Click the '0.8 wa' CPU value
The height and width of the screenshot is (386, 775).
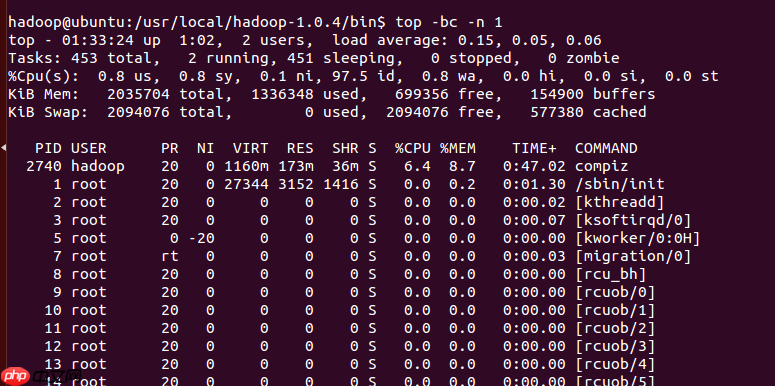tap(449, 76)
